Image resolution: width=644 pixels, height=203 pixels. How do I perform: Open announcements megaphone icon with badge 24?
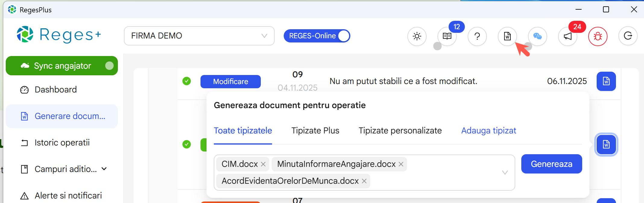[x=568, y=36]
